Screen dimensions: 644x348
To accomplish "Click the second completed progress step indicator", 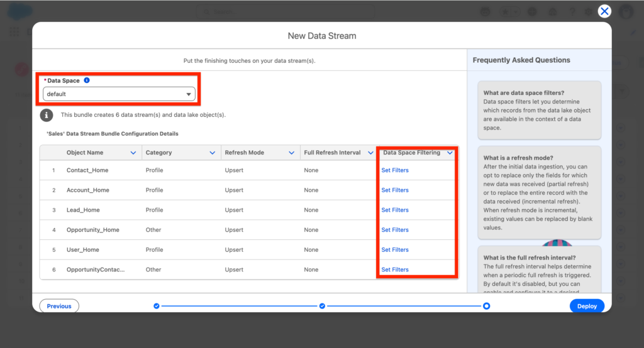I will click(322, 306).
